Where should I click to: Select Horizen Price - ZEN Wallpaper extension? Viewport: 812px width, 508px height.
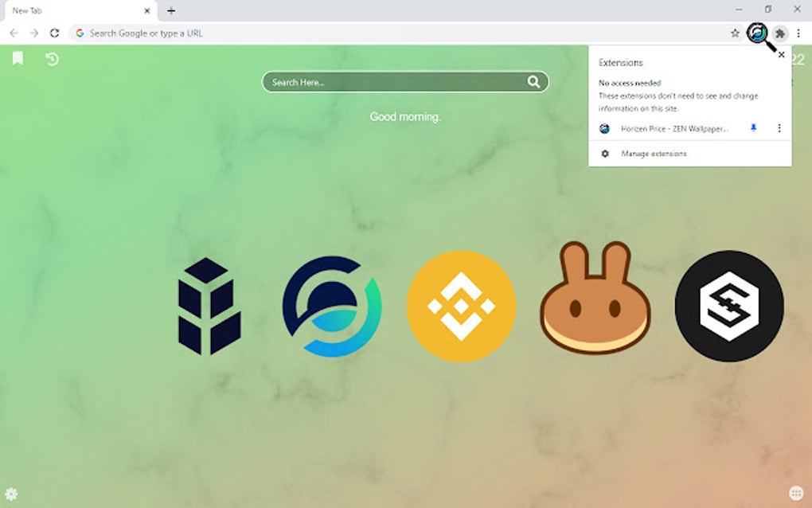coord(674,129)
